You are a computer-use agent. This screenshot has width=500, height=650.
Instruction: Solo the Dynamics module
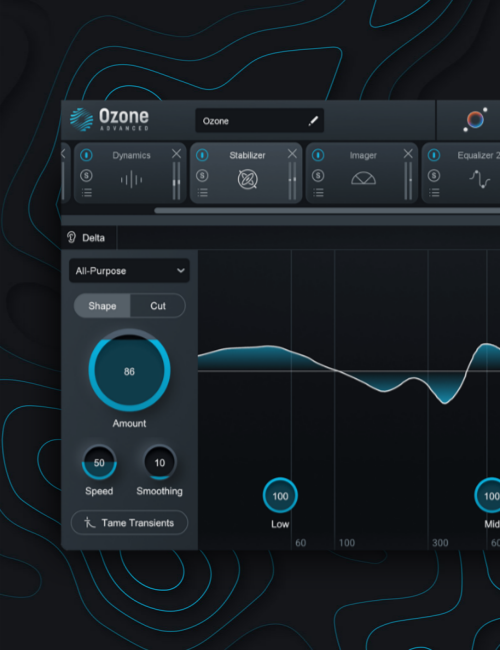[86, 176]
